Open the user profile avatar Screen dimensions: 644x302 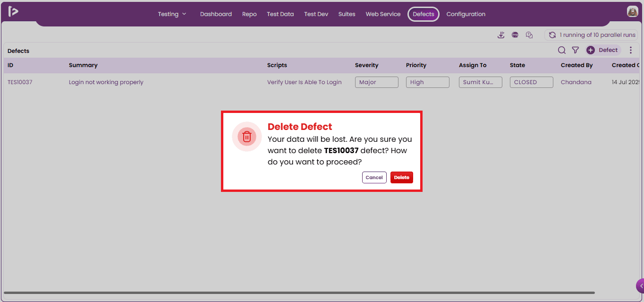[x=633, y=12]
